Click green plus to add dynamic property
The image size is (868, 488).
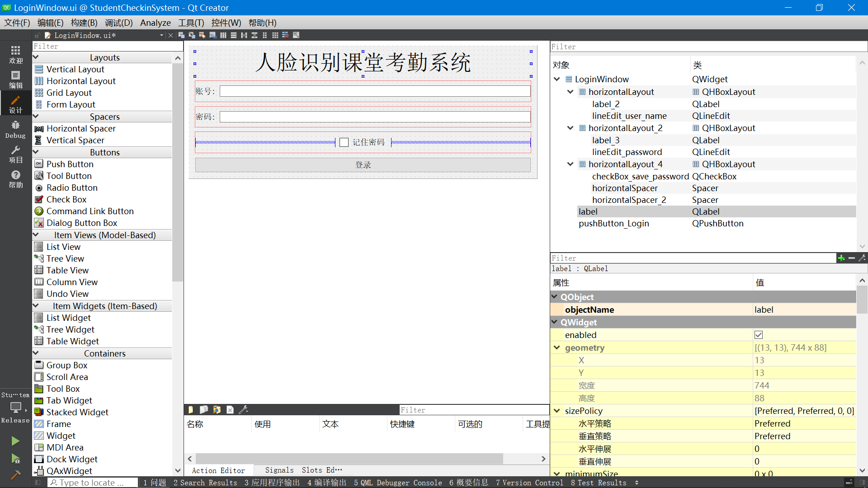point(841,258)
